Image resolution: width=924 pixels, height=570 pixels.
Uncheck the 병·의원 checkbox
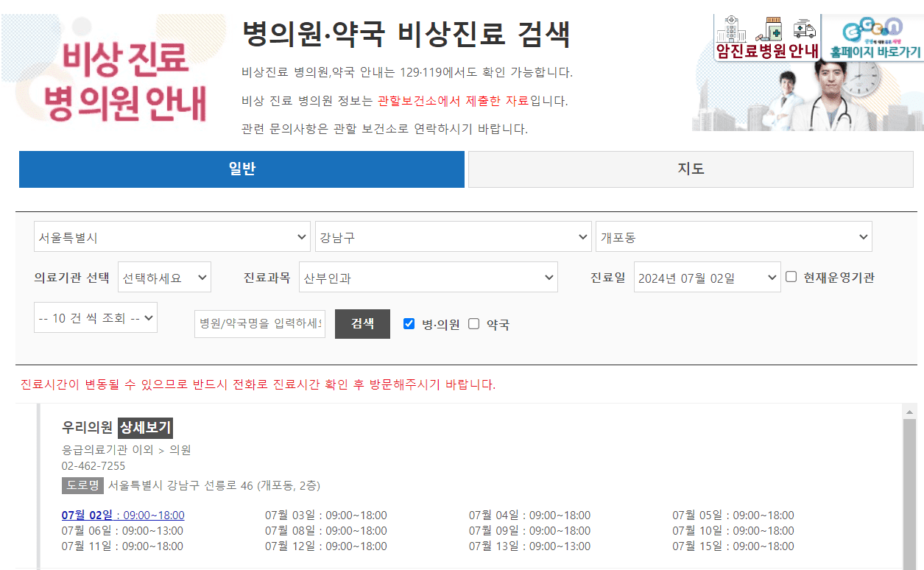(x=409, y=323)
